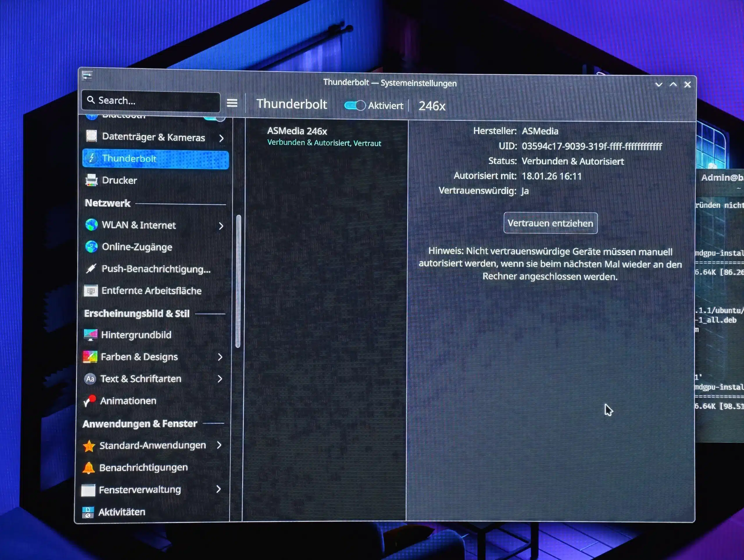Expand Farben & Designs chevron
744x560 pixels.
point(220,357)
